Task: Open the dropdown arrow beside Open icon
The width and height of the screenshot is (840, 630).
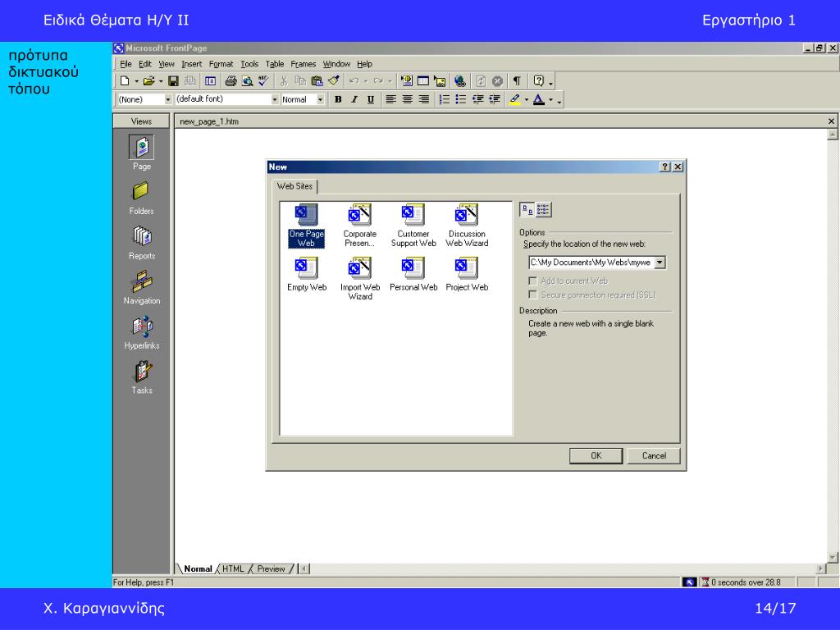Action: point(161,81)
